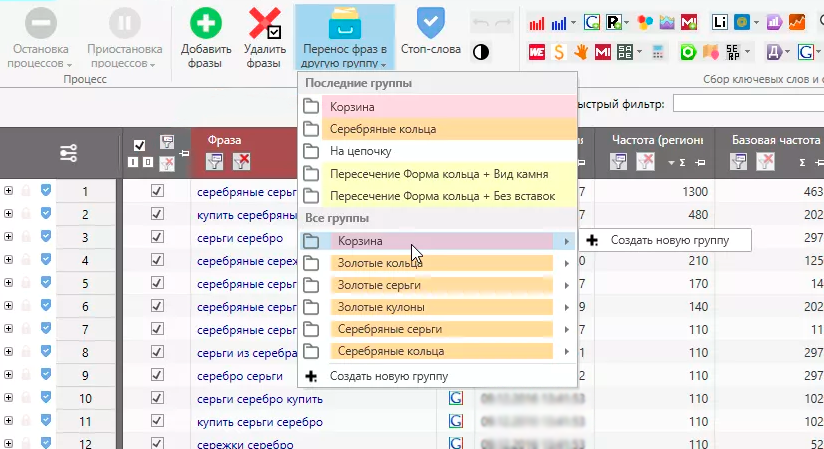
Task: Open the phrase link серьги серебро купить
Action: coord(260,399)
